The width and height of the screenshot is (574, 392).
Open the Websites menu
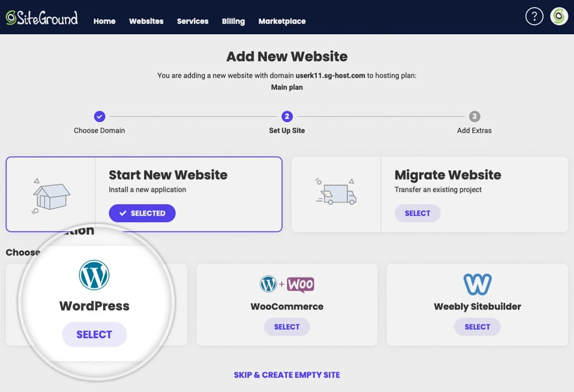pos(146,21)
